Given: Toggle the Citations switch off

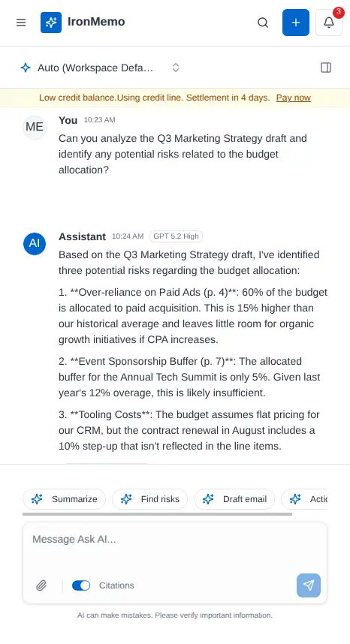Looking at the screenshot, I should (81, 585).
